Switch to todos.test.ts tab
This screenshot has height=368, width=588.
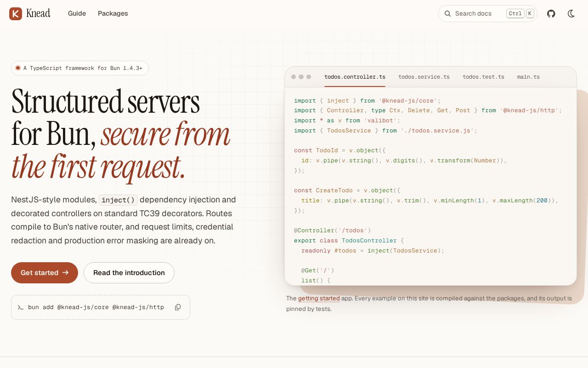483,77
